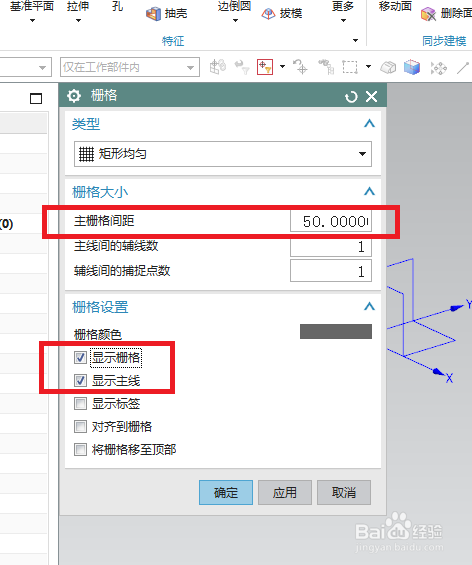Click the grayed hierarchy selection icon

click(326, 67)
